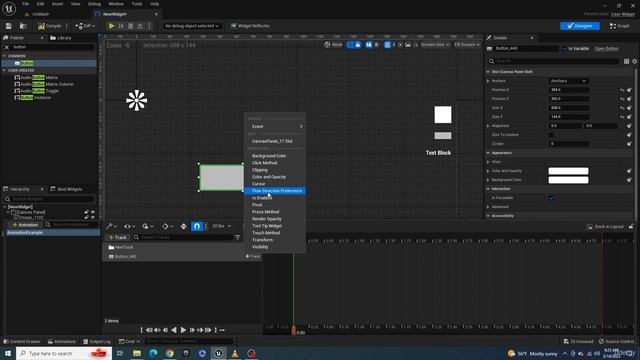Toggle the blue snapping magnet button
The height and width of the screenshot is (360, 640).
click(x=197, y=226)
